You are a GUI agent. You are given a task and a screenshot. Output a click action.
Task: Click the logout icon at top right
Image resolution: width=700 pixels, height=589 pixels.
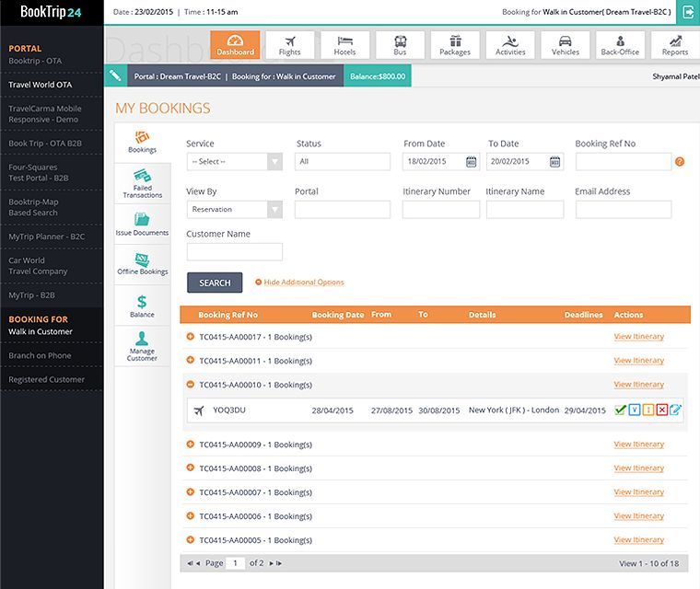click(688, 12)
